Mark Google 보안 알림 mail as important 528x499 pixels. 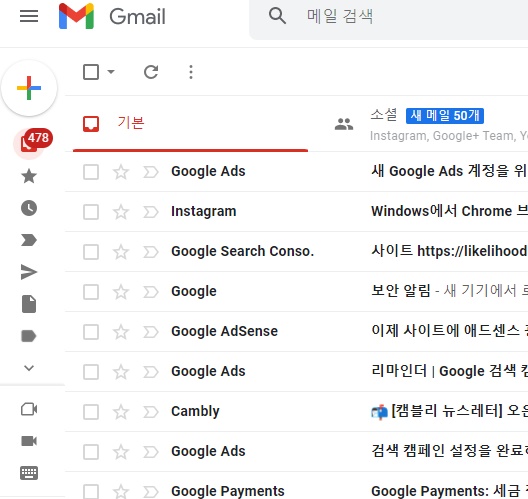[151, 292]
